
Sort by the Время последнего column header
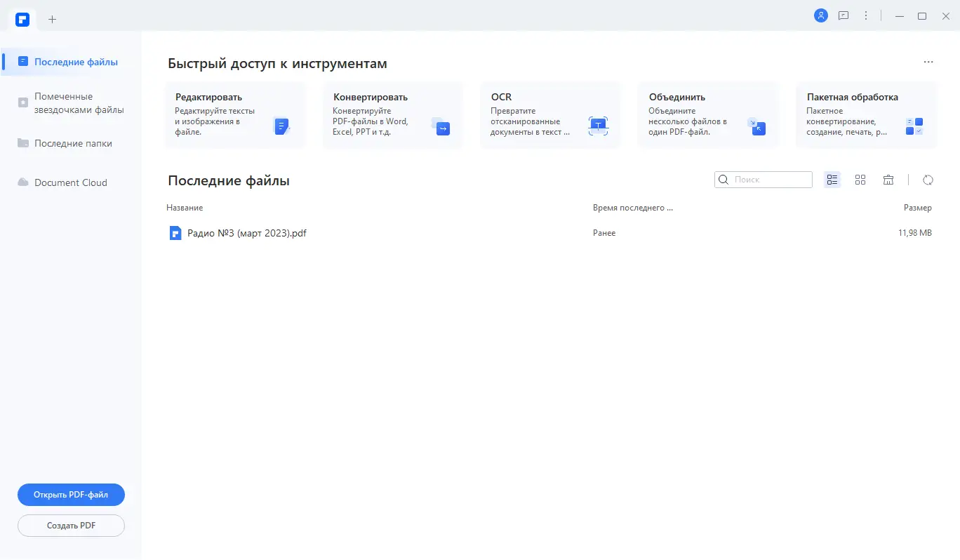(x=633, y=208)
